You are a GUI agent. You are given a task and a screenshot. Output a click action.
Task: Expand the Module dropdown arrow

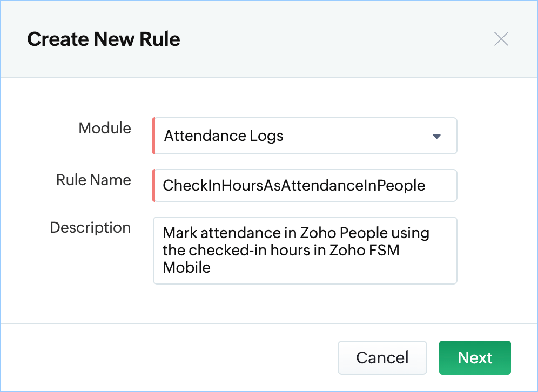(436, 137)
